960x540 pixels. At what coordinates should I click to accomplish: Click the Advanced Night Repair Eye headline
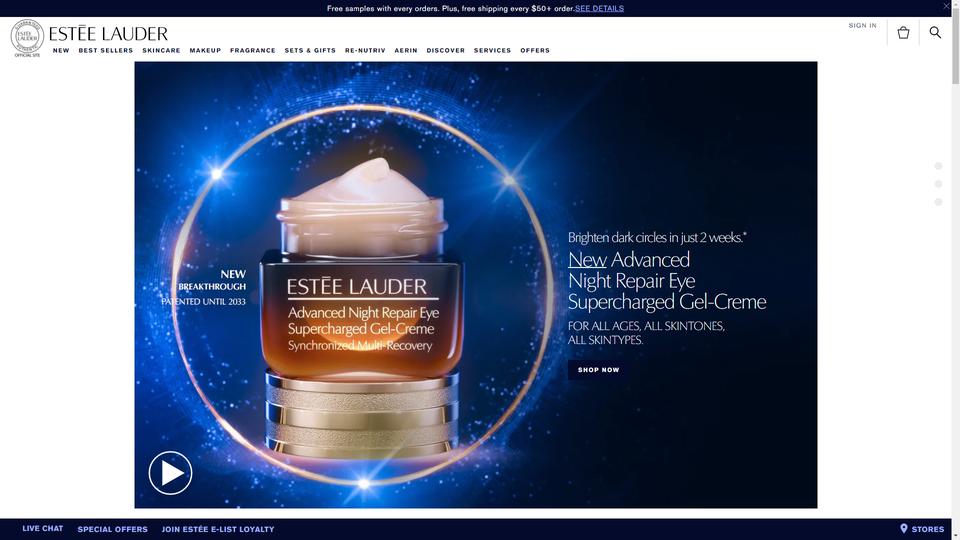click(667, 280)
